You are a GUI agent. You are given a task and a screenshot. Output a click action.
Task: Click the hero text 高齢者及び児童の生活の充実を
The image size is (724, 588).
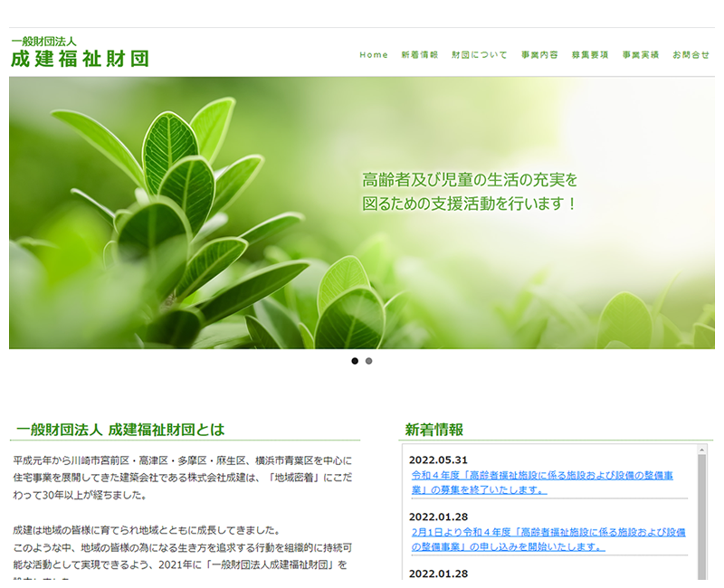point(470,180)
